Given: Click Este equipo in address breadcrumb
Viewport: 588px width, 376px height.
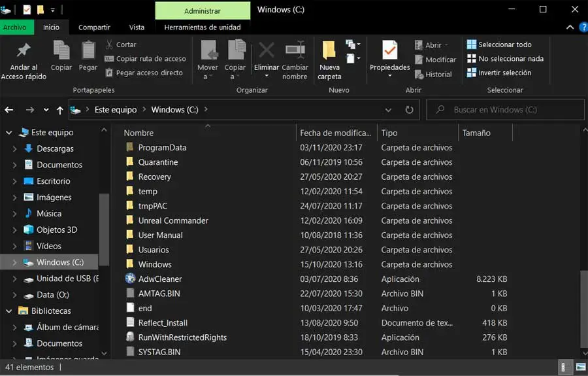Looking at the screenshot, I should click(116, 110).
